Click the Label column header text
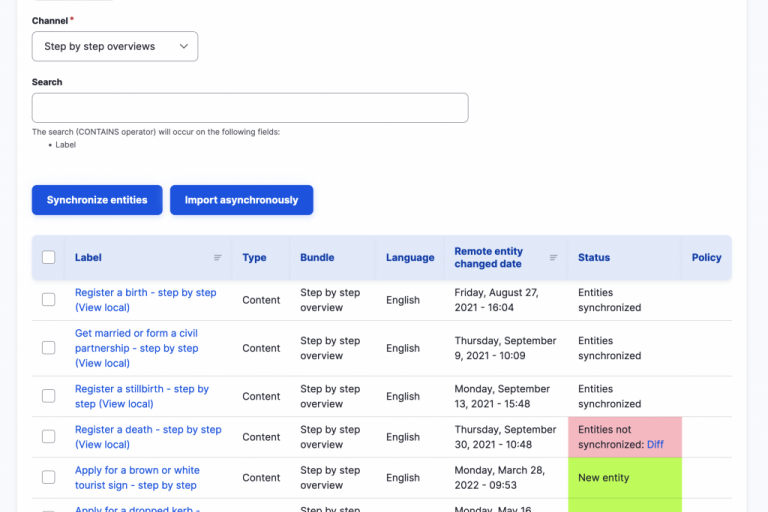This screenshot has width=768, height=512. click(x=88, y=258)
